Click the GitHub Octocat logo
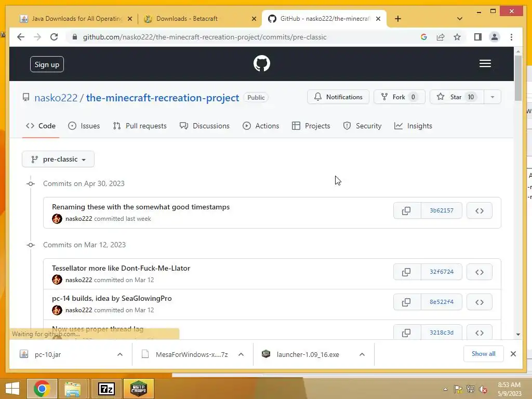 (262, 63)
